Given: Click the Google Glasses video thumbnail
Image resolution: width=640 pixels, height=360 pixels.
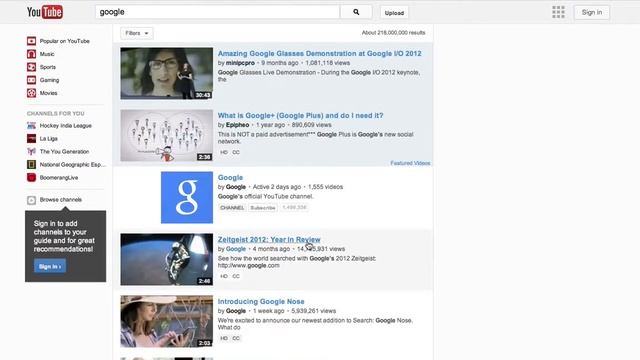Looking at the screenshot, I should point(167,73).
